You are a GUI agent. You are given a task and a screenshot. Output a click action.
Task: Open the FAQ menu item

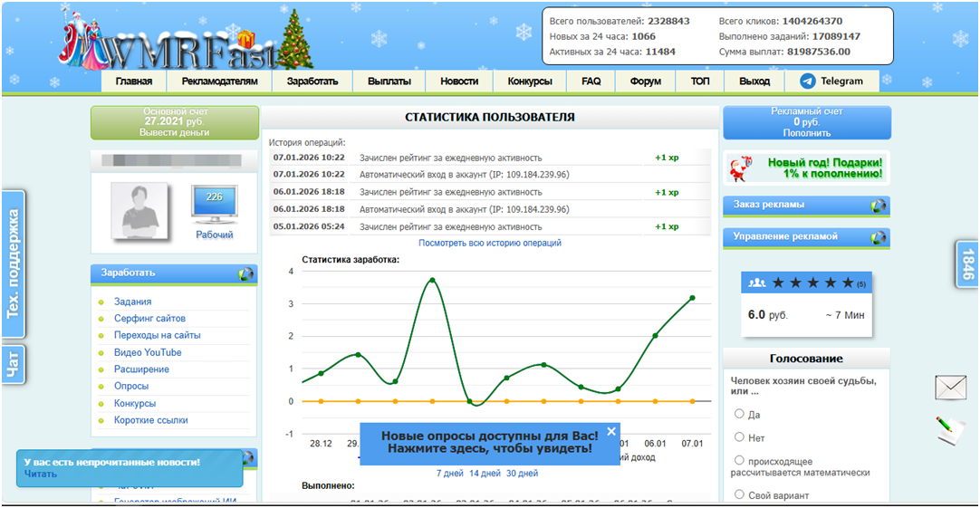pos(591,81)
